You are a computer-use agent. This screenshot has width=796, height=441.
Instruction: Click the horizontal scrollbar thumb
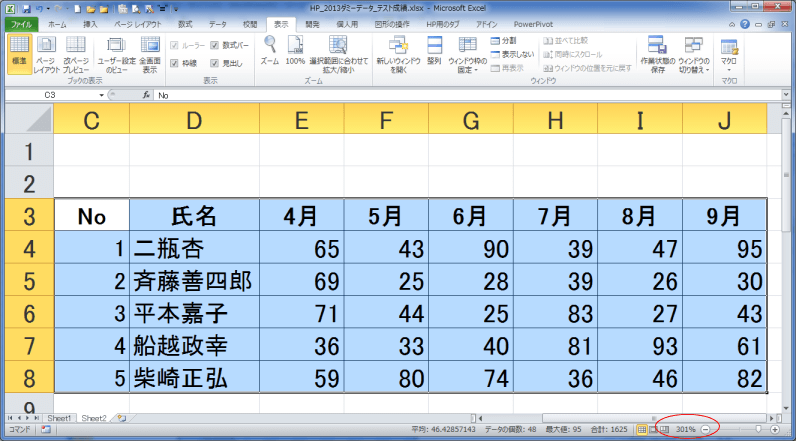[x=653, y=418]
